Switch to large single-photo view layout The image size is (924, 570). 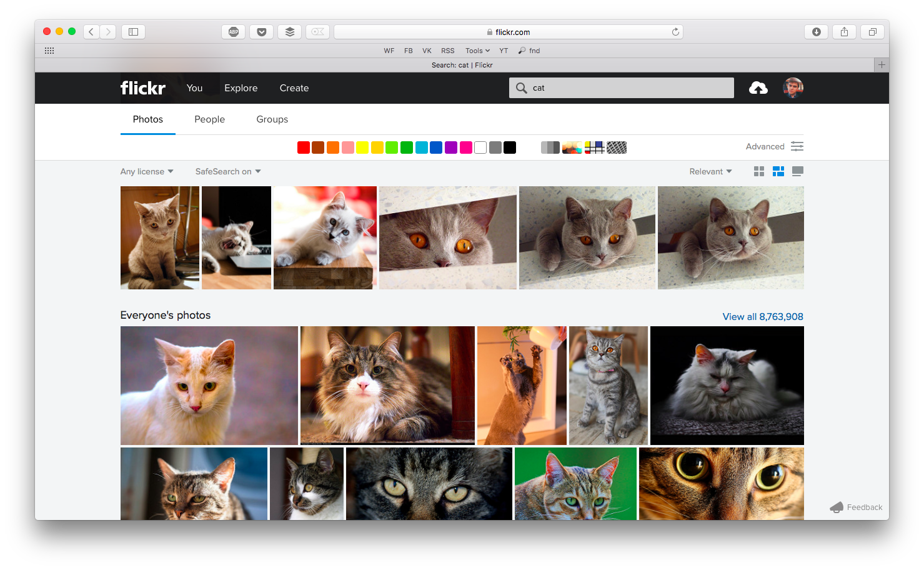coord(797,171)
